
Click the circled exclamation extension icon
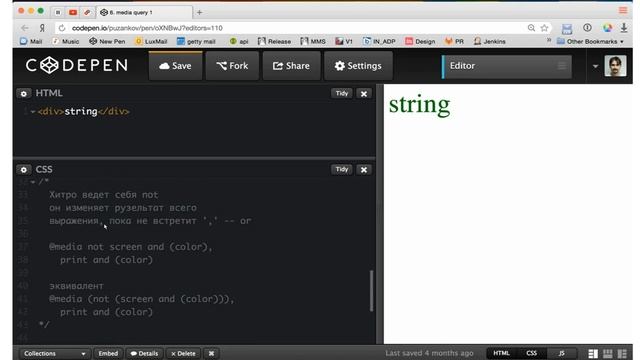587,27
